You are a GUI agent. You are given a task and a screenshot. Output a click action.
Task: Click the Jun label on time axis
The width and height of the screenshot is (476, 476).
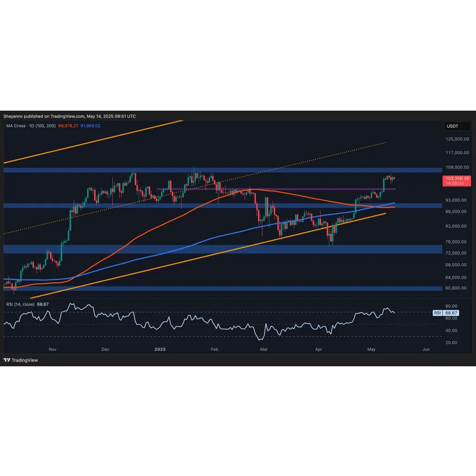click(x=426, y=350)
